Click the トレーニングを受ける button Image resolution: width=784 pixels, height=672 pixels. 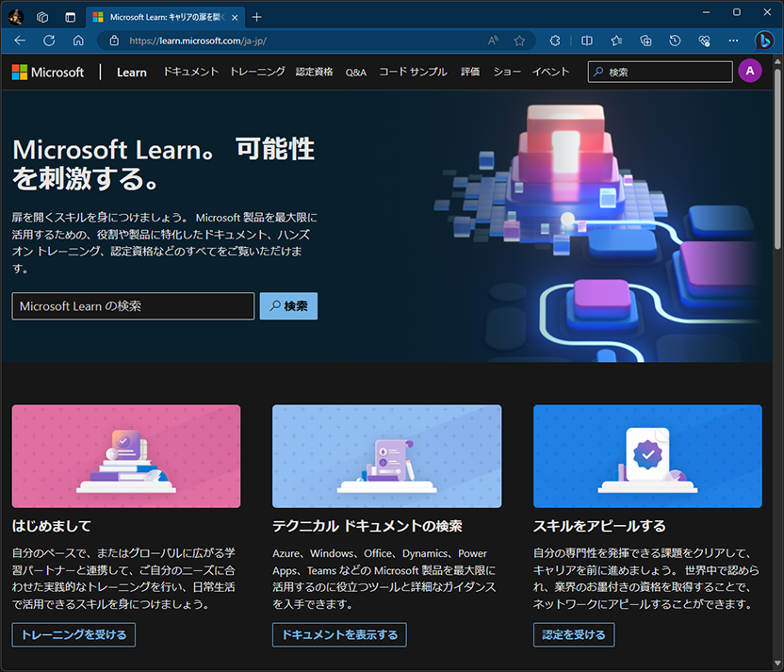73,634
